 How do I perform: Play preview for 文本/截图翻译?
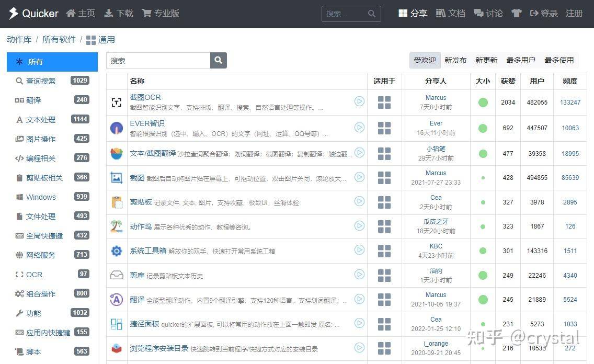click(360, 153)
